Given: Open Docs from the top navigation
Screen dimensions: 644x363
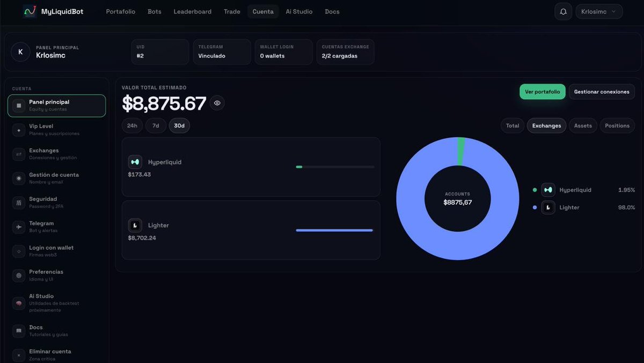Looking at the screenshot, I should point(332,11).
